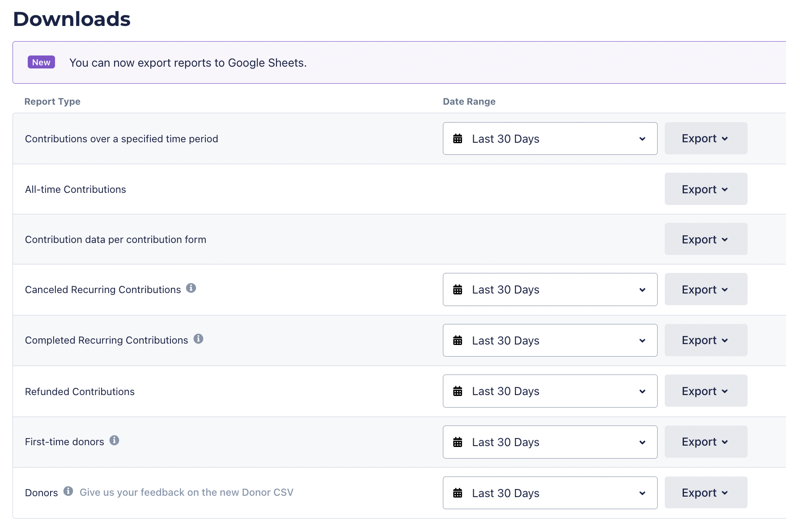This screenshot has width=786, height=532.
Task: Export the First-time donors report
Action: 705,442
